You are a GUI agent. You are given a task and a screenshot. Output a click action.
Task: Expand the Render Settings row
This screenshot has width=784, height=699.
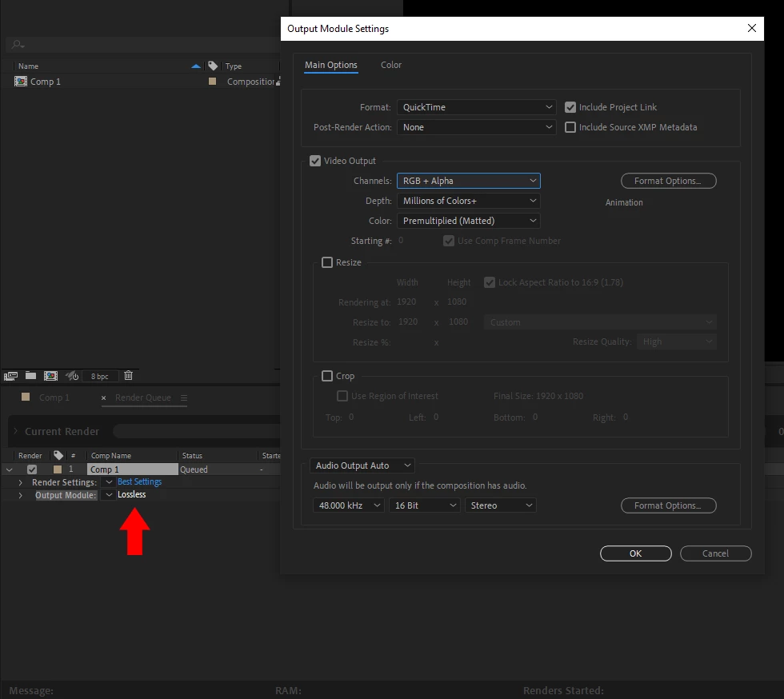point(21,482)
